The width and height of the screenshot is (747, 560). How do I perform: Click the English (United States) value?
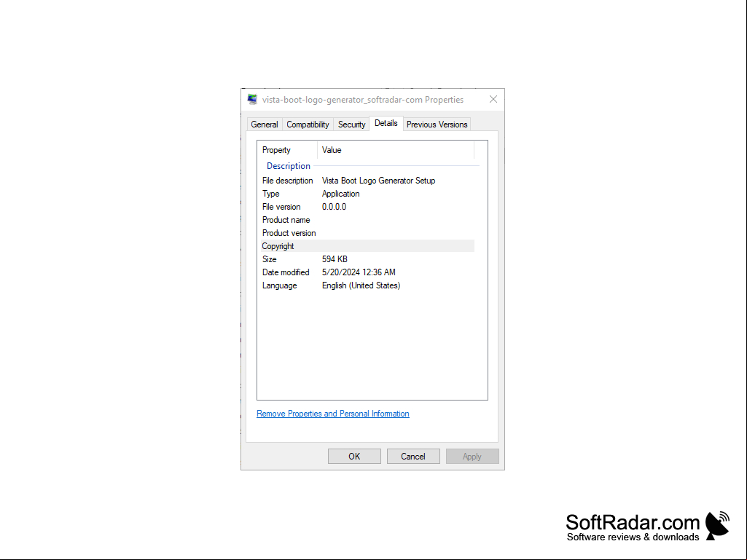(x=361, y=285)
